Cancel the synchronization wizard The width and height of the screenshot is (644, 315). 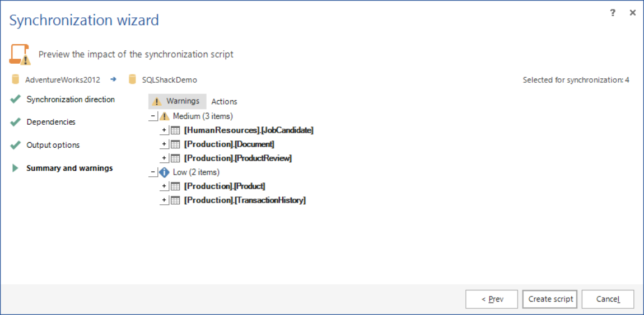(x=608, y=299)
